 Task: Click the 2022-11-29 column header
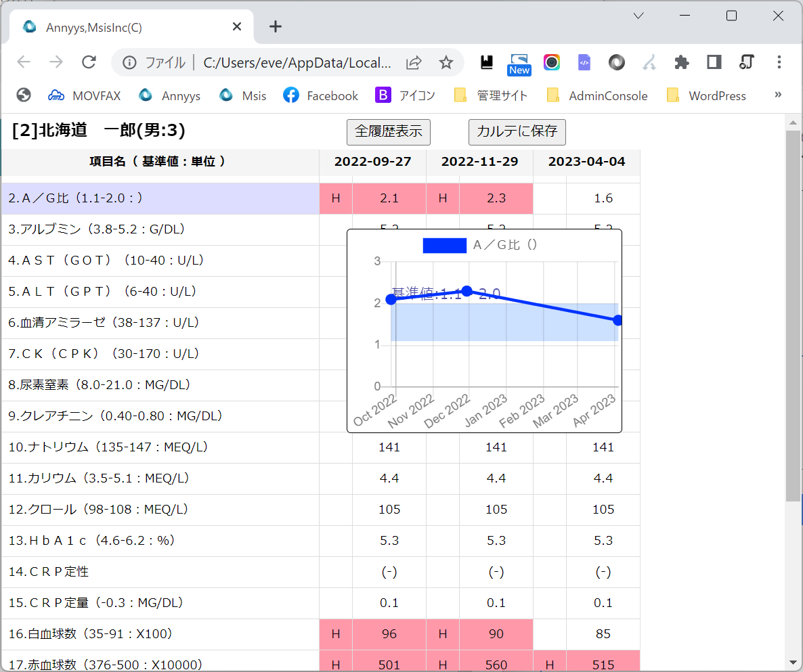(x=480, y=162)
